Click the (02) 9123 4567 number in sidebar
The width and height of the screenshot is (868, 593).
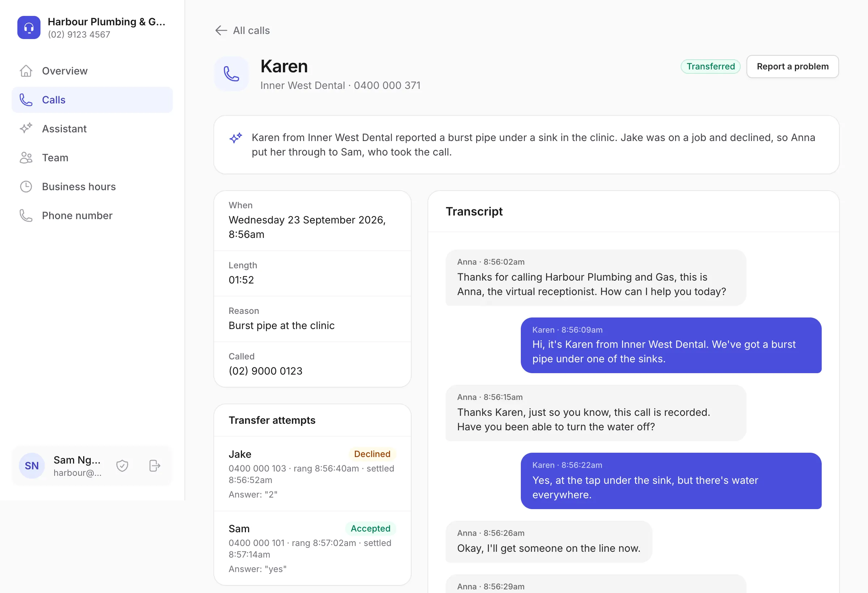(x=79, y=34)
